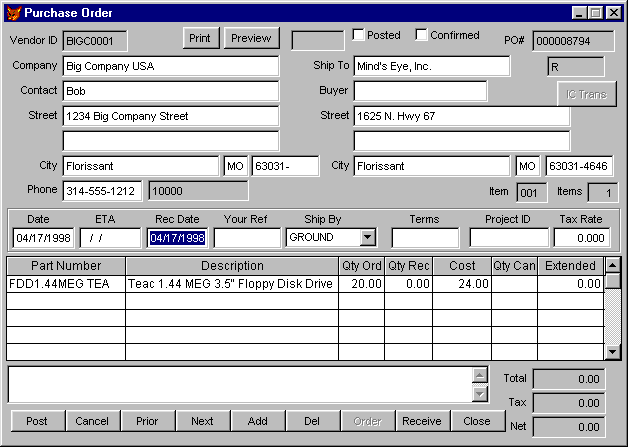Screen dimensions: 628x447
Task: Go to the Next purchase order
Action: [x=202, y=421]
